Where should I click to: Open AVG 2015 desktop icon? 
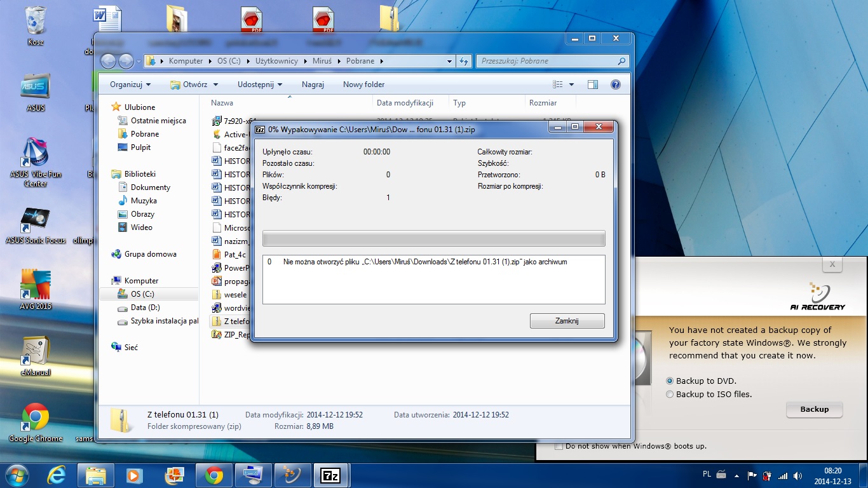36,290
